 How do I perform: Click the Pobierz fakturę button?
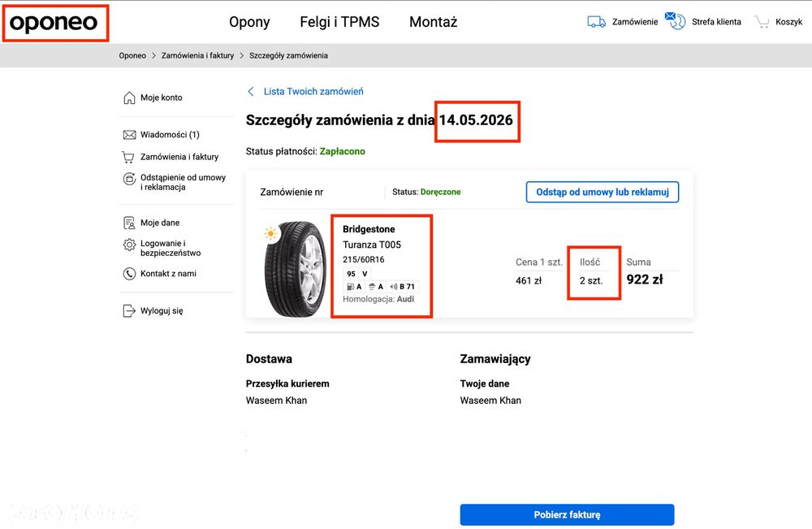[567, 515]
